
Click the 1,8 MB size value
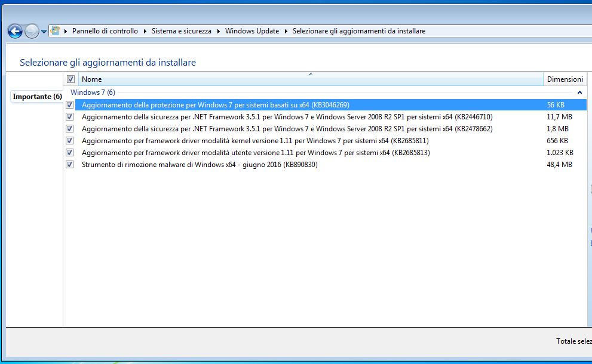tap(557, 129)
